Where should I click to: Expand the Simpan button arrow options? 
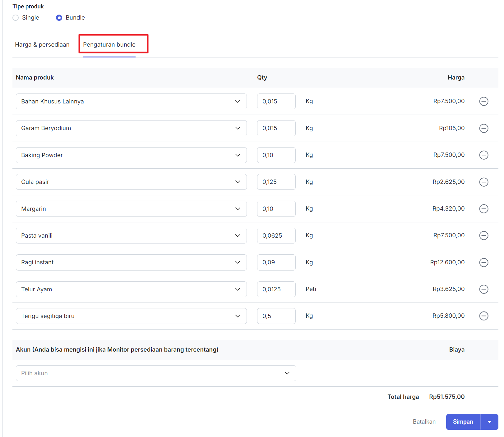489,422
